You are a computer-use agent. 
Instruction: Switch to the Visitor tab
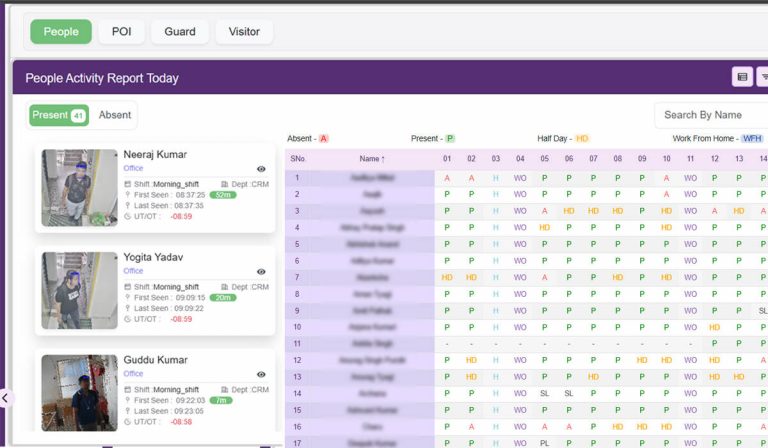[244, 32]
